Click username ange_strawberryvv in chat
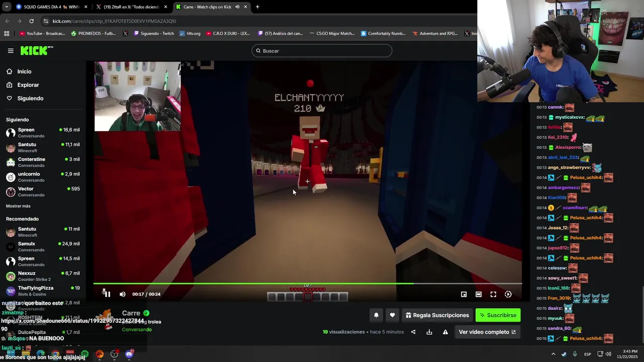The width and height of the screenshot is (644, 362). (x=569, y=167)
